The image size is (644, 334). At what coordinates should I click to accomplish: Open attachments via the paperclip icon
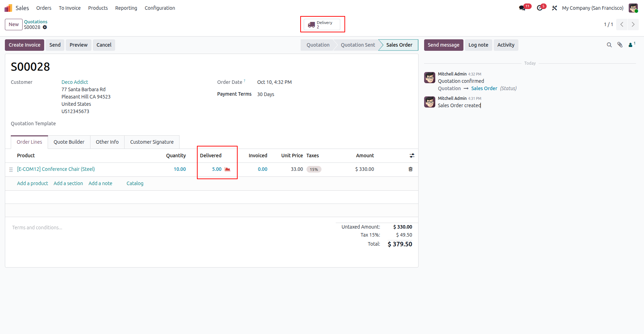click(x=620, y=45)
